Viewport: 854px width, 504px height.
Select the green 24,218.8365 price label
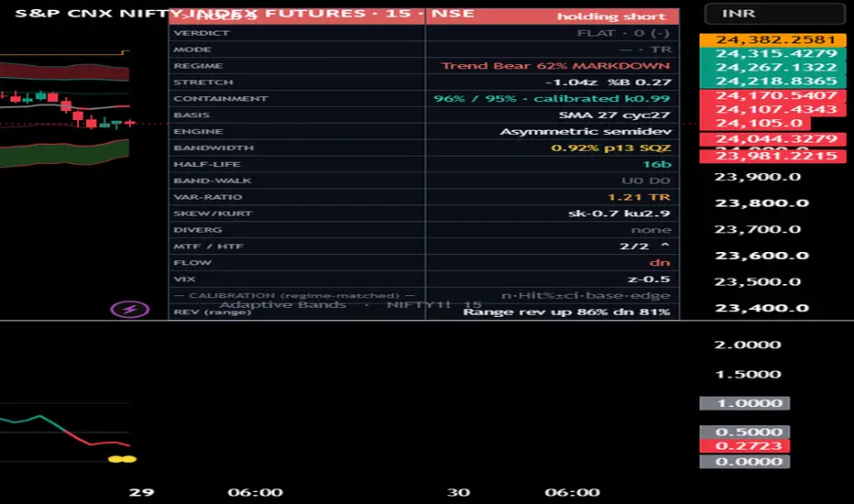click(x=772, y=81)
